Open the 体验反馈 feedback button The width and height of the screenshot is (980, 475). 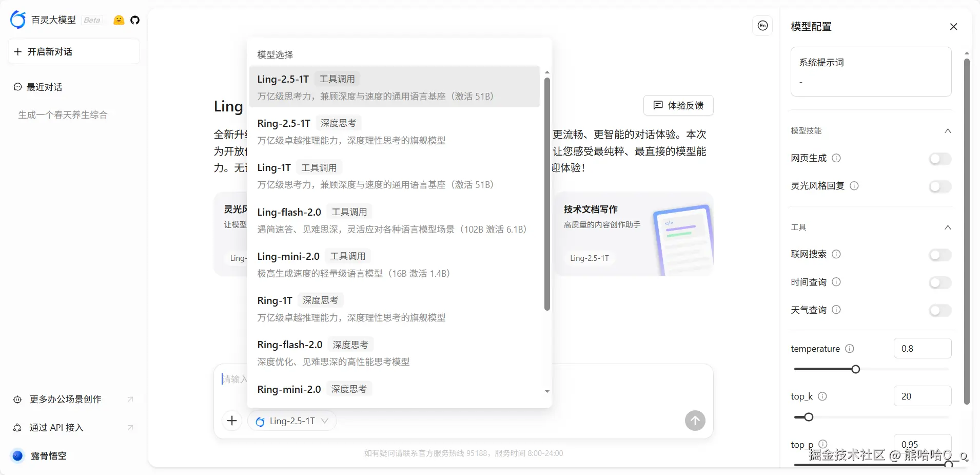pos(678,105)
